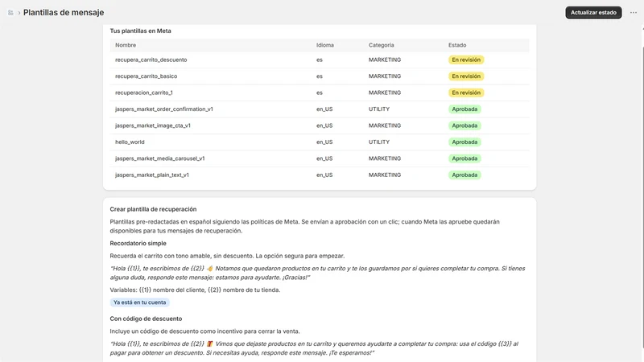Click UTILITY category of order_confirmation row
Screen dimensions: 644x362
(378, 109)
